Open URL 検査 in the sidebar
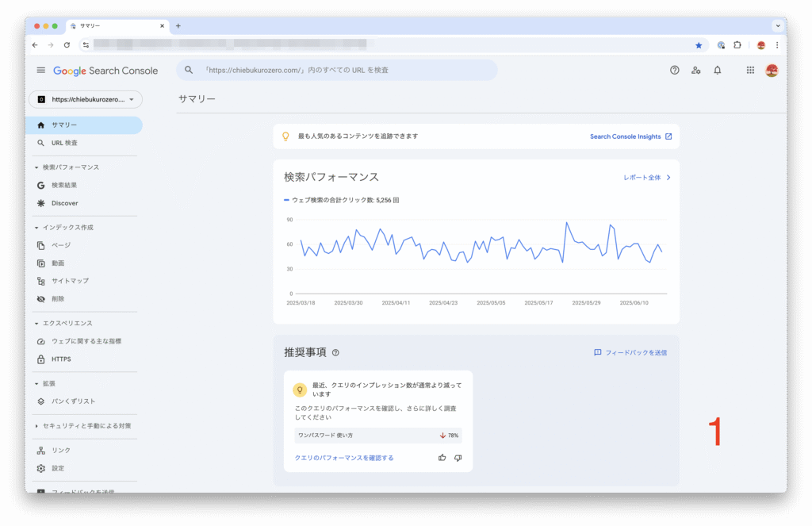The width and height of the screenshot is (812, 526). click(x=84, y=143)
